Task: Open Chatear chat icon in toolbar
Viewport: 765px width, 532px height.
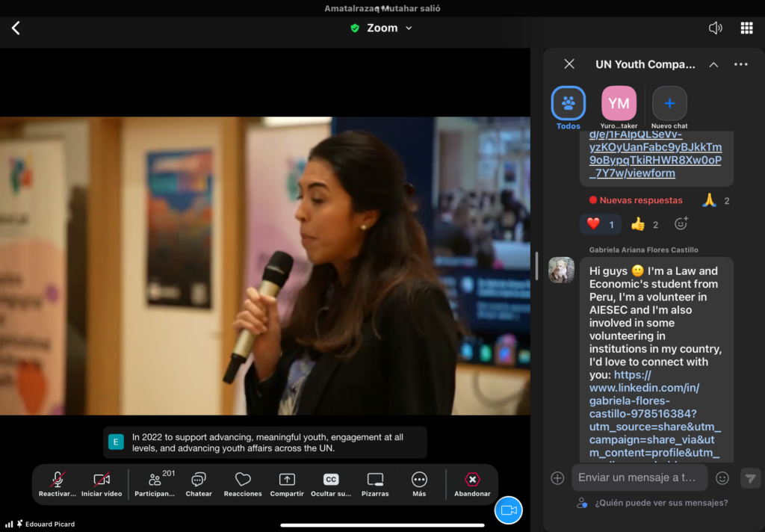Action: [199, 483]
